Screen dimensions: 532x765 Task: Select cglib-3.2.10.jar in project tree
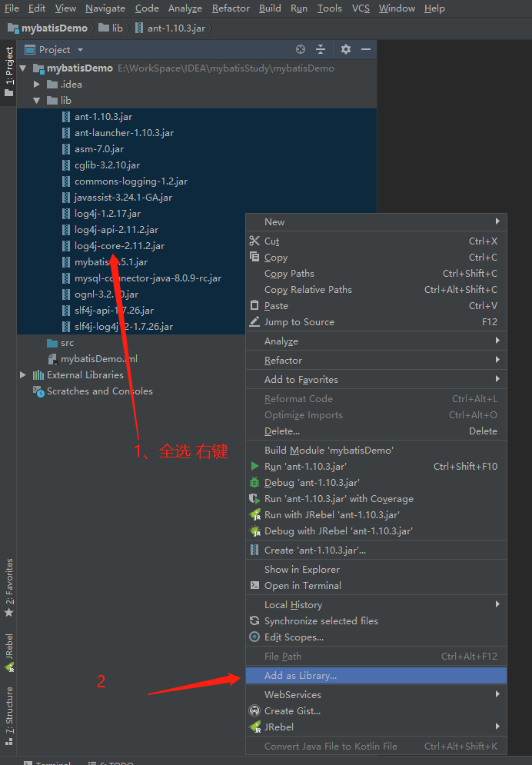pos(108,165)
